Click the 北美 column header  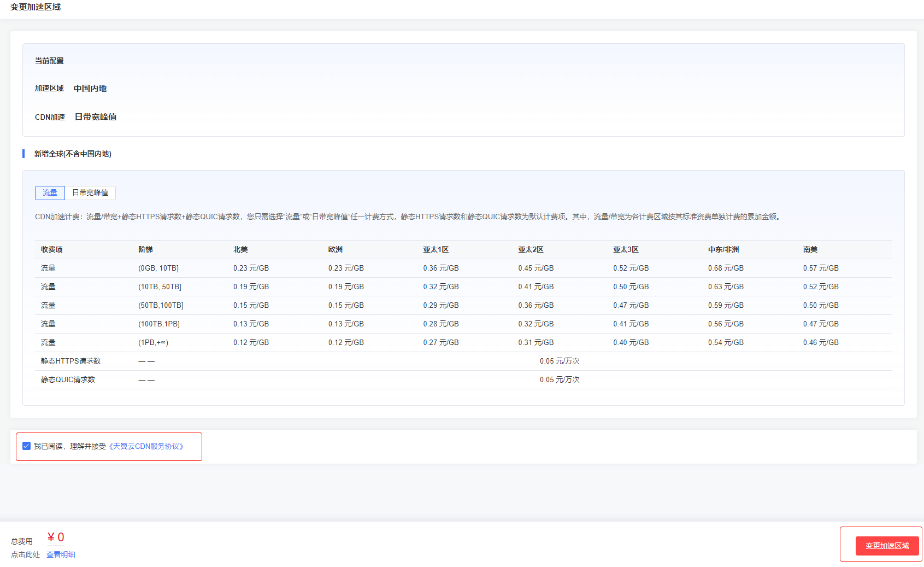click(x=240, y=249)
